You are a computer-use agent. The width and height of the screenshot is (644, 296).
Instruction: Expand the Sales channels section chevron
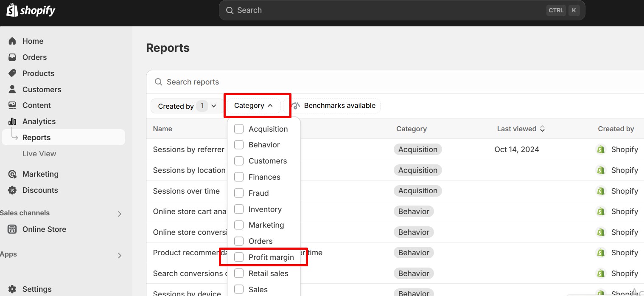pos(119,214)
